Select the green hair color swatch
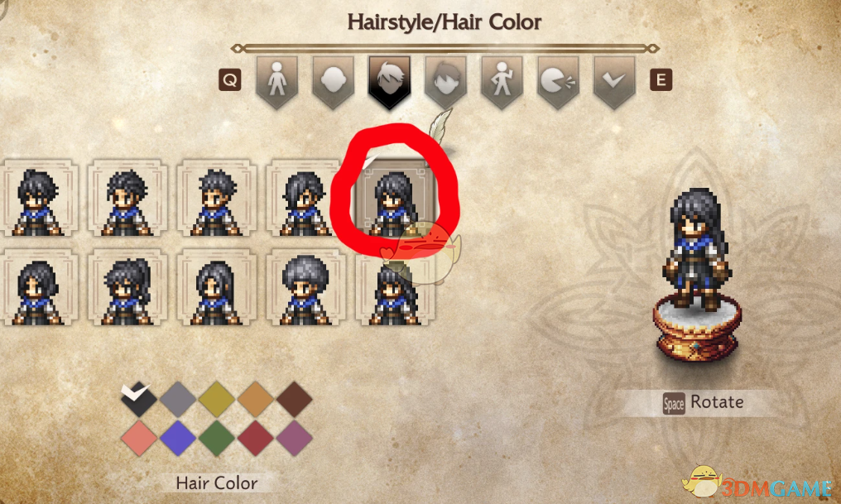Viewport: 841px width, 504px height. pyautogui.click(x=216, y=438)
